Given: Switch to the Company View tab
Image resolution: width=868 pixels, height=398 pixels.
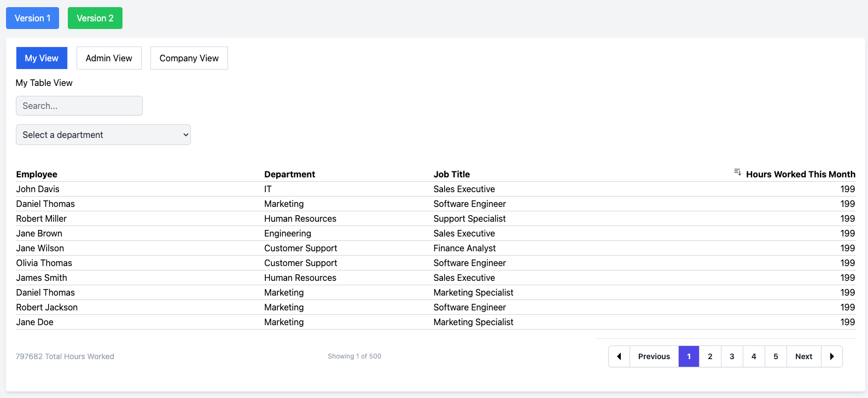Looking at the screenshot, I should pos(189,58).
